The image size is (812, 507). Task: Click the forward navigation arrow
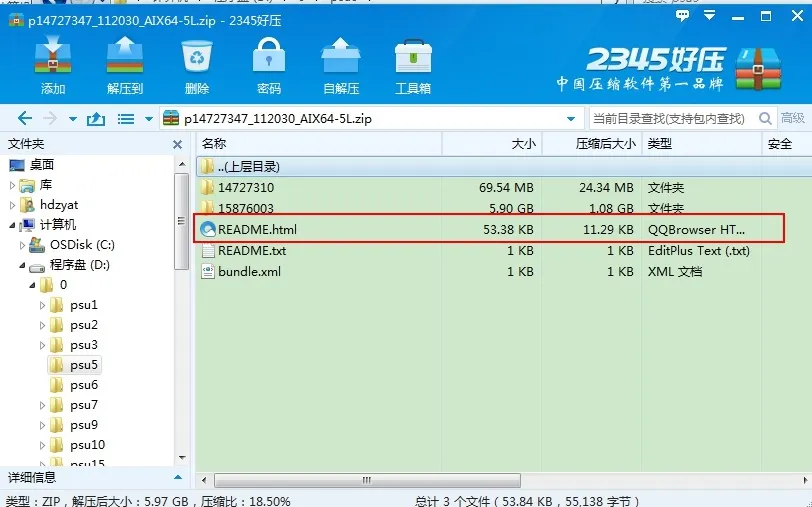(50, 119)
